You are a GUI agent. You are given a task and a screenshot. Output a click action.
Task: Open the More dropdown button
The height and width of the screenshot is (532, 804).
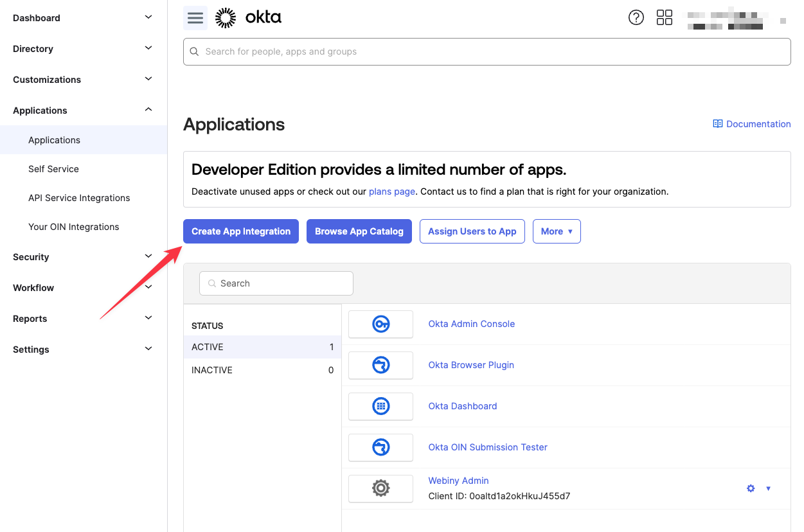pos(556,231)
